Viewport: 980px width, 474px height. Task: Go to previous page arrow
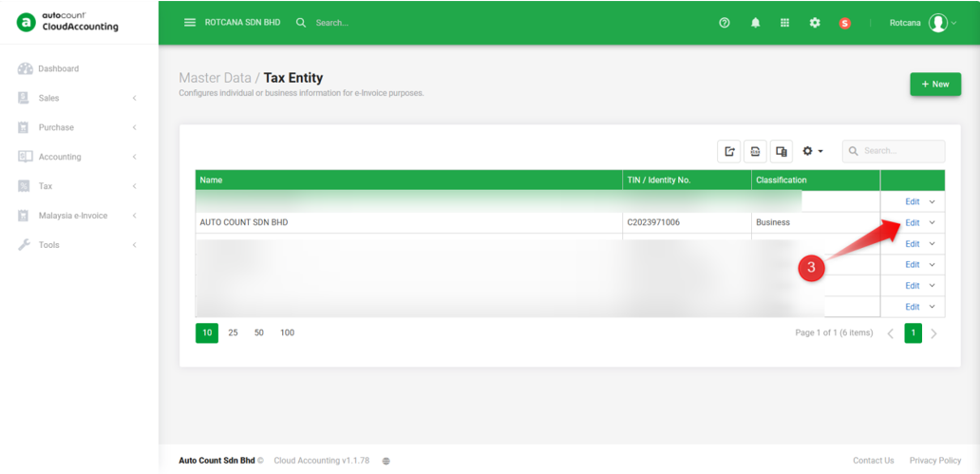pos(891,333)
